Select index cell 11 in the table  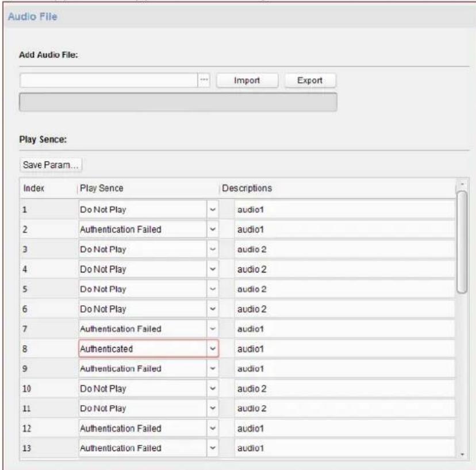(49, 408)
